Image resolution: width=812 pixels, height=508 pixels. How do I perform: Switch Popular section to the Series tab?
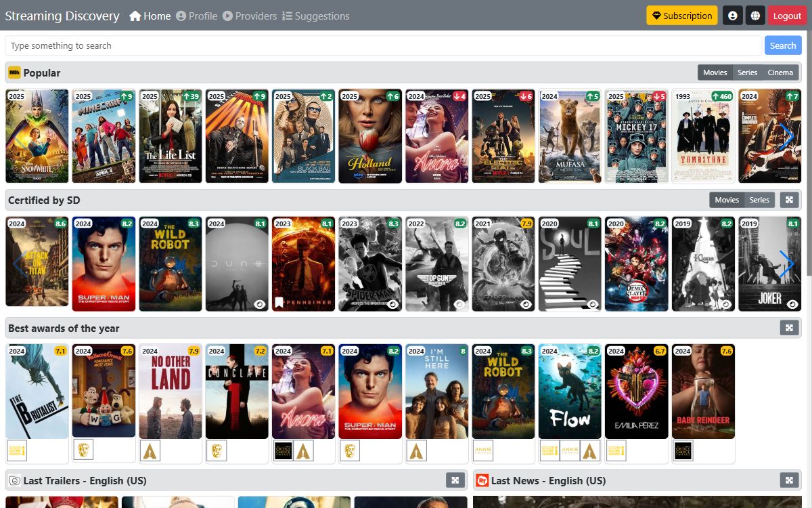[x=747, y=72]
